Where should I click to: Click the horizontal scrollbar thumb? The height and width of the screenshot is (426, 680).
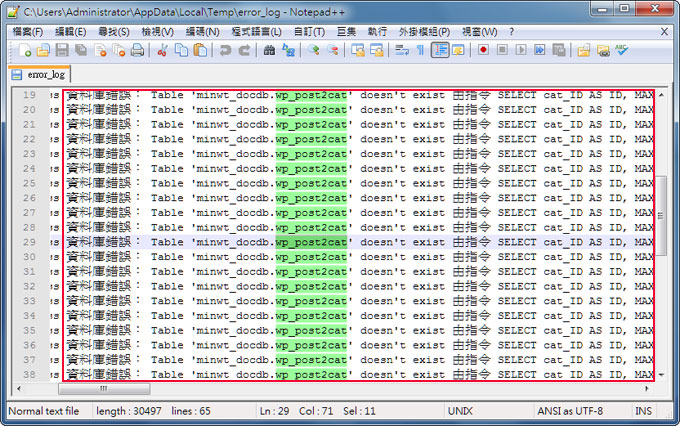(104, 389)
